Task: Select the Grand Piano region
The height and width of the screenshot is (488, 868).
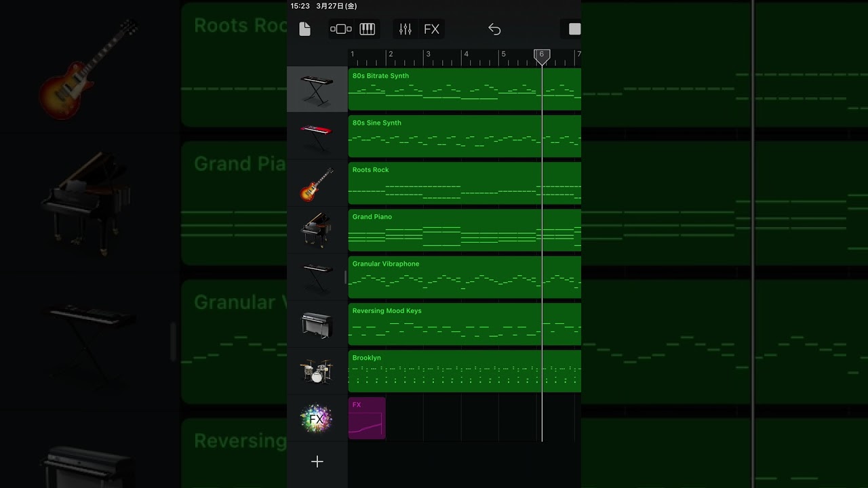Action: pos(465,230)
